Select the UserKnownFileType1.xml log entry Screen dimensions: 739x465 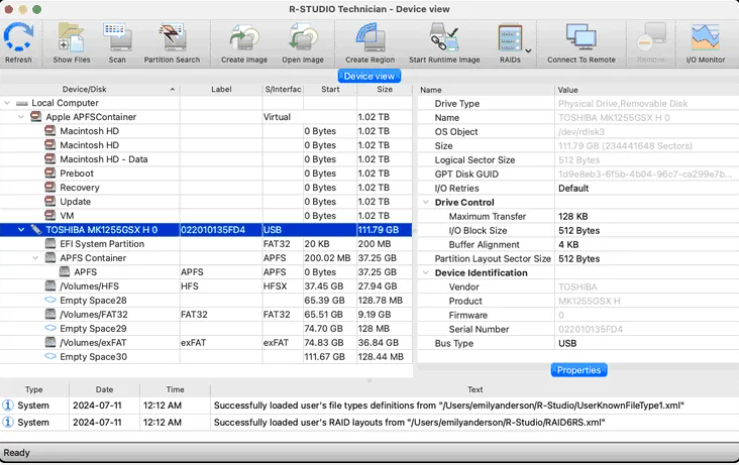(370, 406)
